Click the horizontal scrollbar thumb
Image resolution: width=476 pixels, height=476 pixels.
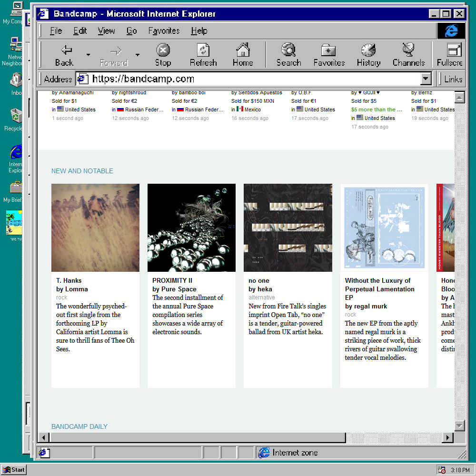pyautogui.click(x=198, y=437)
